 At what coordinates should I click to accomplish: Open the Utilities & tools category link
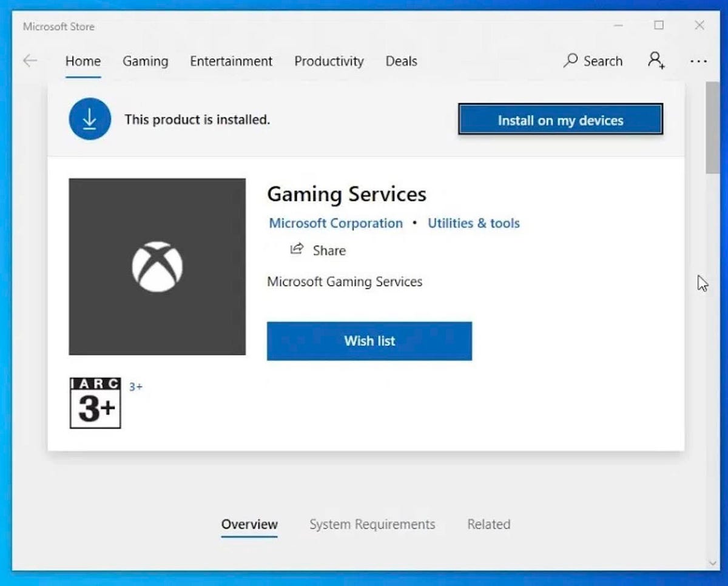[x=473, y=223]
